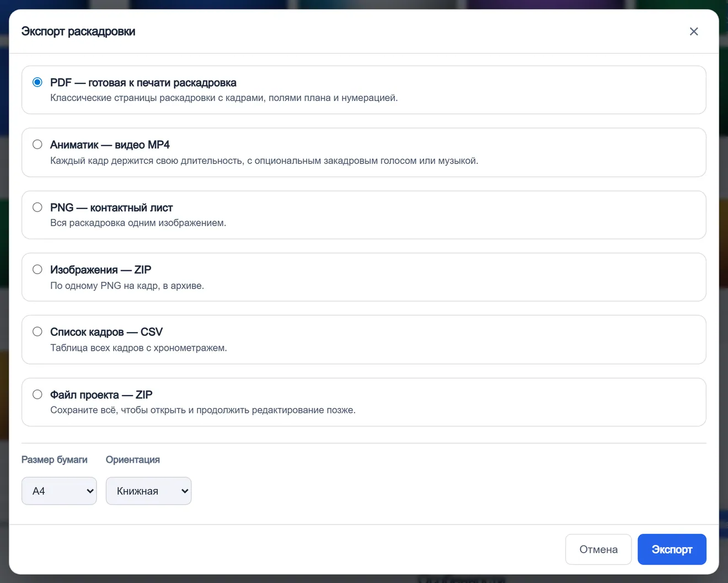Select Список кадров — CSV radio button
Viewport: 728px width, 583px height.
[x=38, y=331]
